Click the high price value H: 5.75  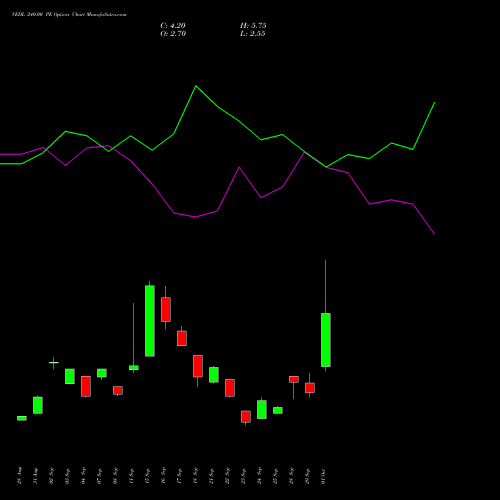point(253,26)
